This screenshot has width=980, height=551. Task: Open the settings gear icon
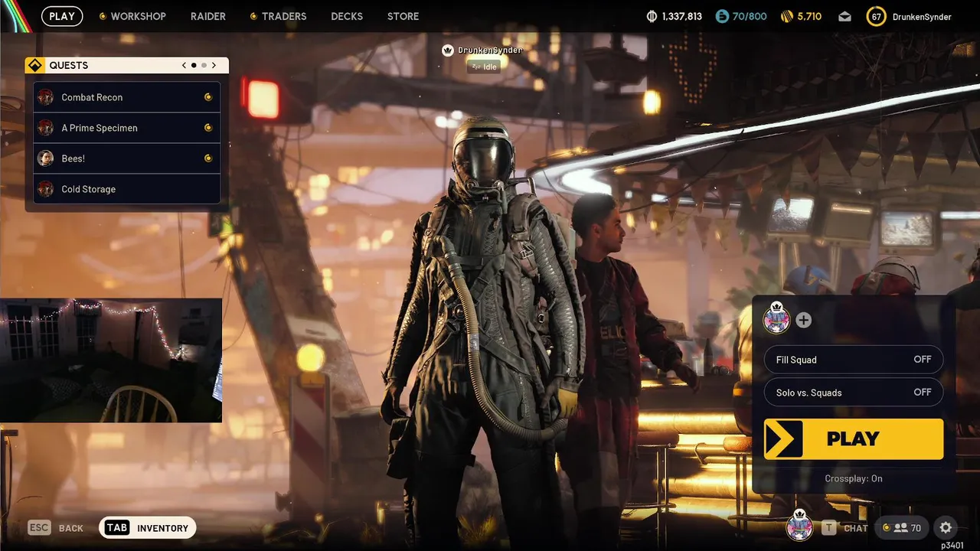(946, 527)
